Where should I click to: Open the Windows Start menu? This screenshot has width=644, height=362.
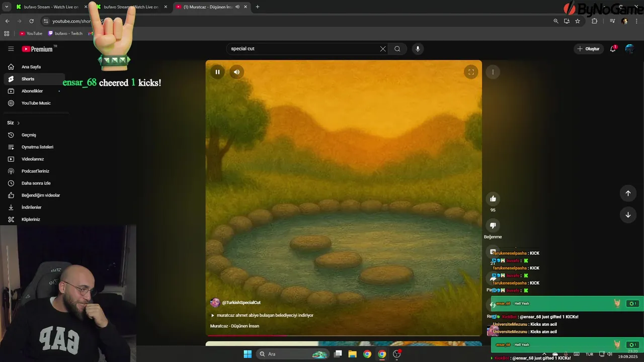click(248, 354)
